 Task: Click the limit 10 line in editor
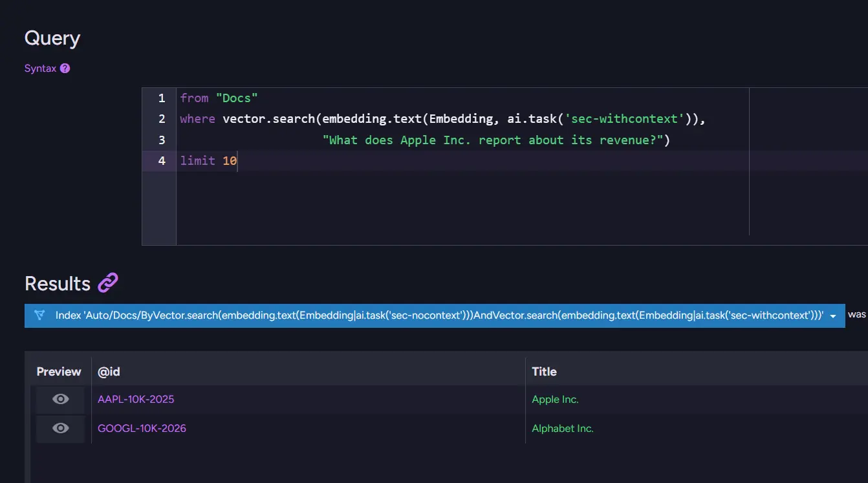[x=208, y=160]
